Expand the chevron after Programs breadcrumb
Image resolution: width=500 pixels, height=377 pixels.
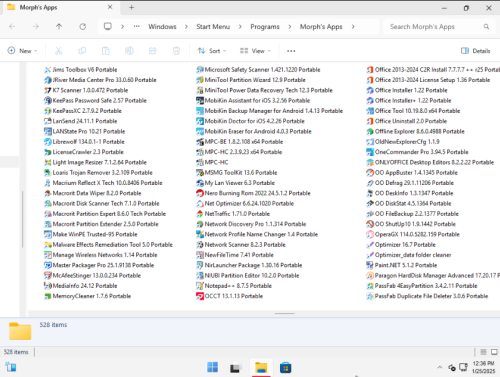click(290, 27)
